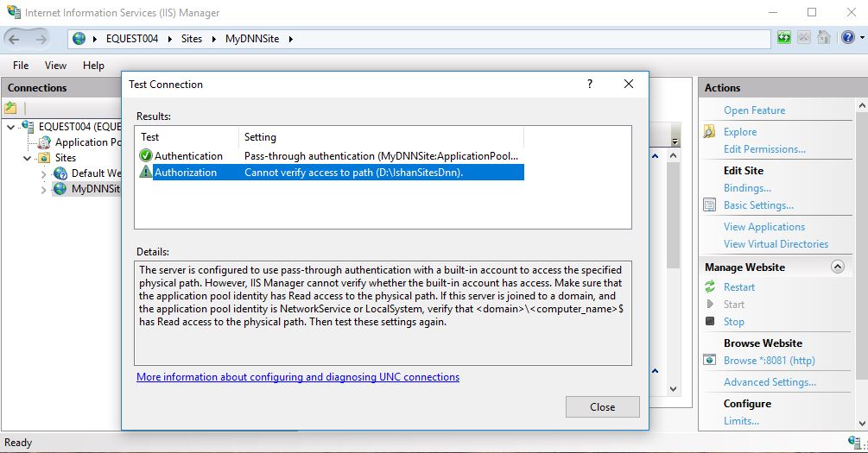Click the MyDNNSite globe icon
The width and height of the screenshot is (868, 453).
(60, 189)
